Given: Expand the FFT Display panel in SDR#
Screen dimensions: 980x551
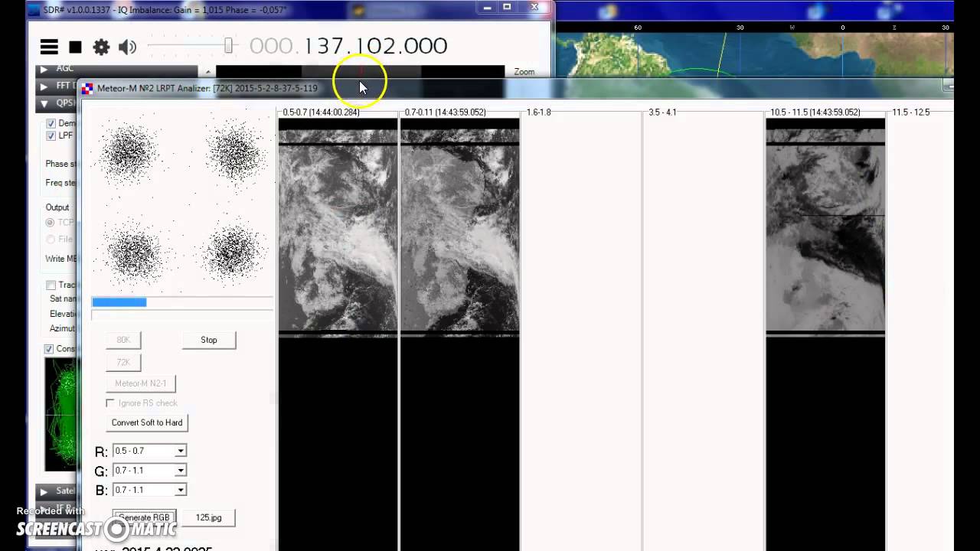Looking at the screenshot, I should [x=44, y=86].
